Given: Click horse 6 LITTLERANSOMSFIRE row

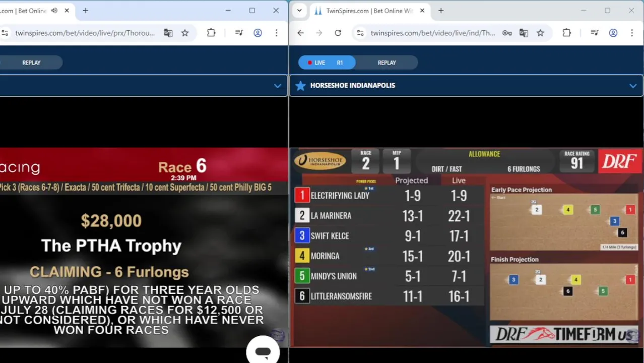Looking at the screenshot, I should pyautogui.click(x=389, y=296).
